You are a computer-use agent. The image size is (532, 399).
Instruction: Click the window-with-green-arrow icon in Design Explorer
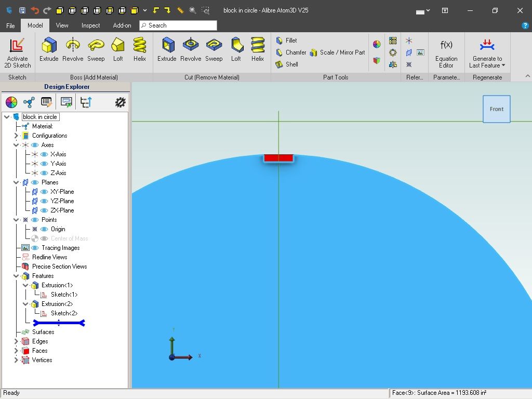(x=66, y=102)
